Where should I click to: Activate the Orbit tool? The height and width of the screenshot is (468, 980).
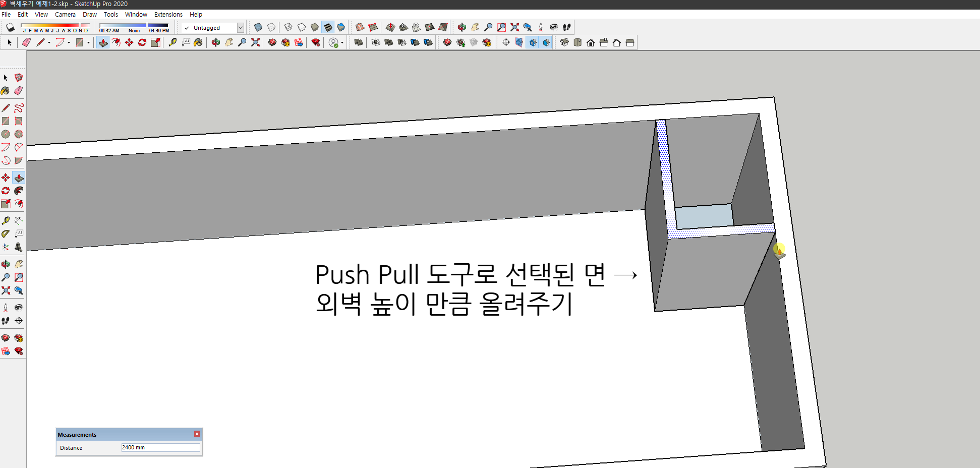click(x=216, y=42)
